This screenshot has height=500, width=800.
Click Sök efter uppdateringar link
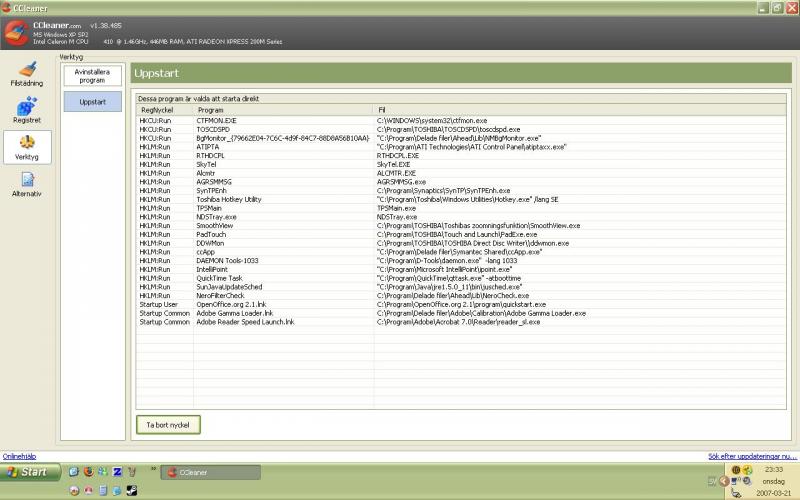[752, 456]
